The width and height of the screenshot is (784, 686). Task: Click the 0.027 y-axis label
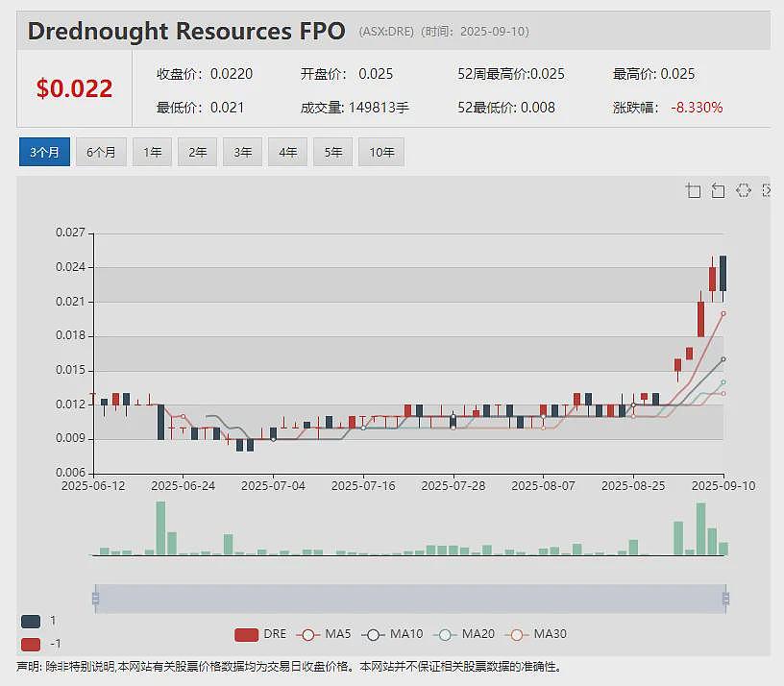click(x=70, y=233)
